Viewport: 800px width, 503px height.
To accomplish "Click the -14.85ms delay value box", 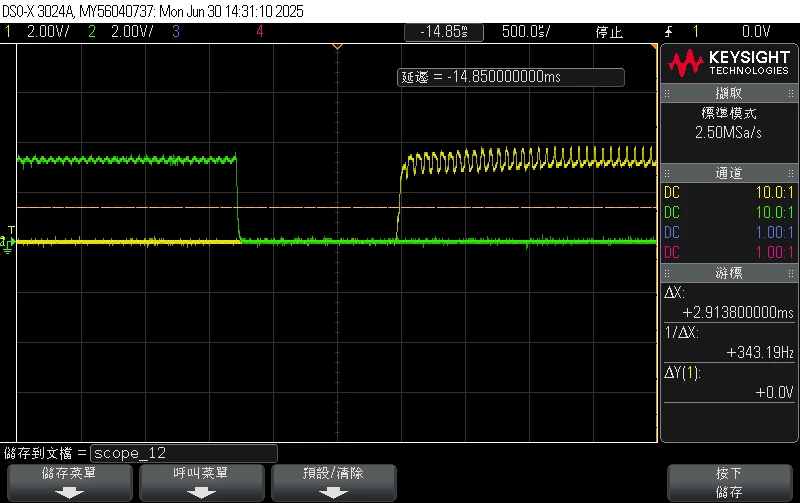I will tap(444, 32).
